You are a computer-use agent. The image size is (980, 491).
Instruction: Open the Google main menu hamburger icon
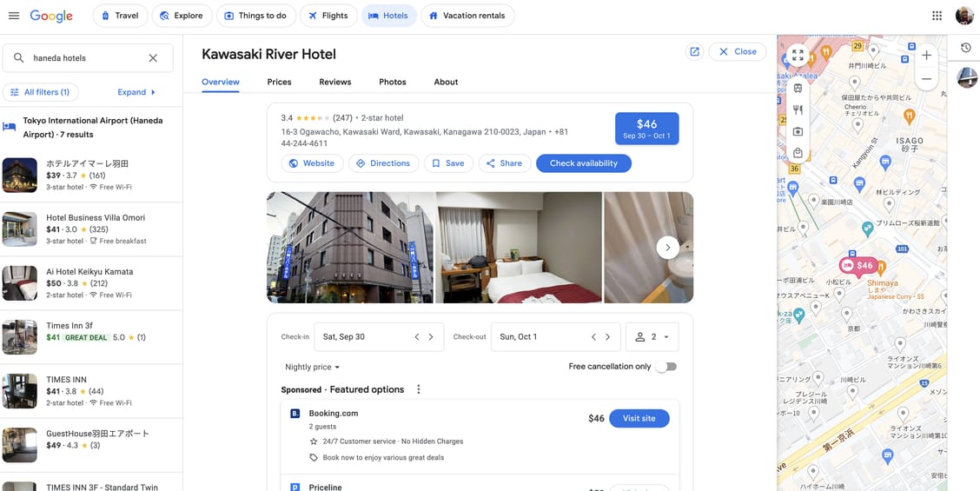[x=14, y=16]
